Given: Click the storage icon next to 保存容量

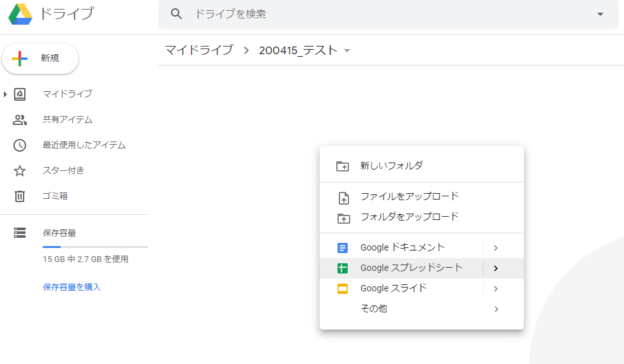Looking at the screenshot, I should click(x=20, y=233).
